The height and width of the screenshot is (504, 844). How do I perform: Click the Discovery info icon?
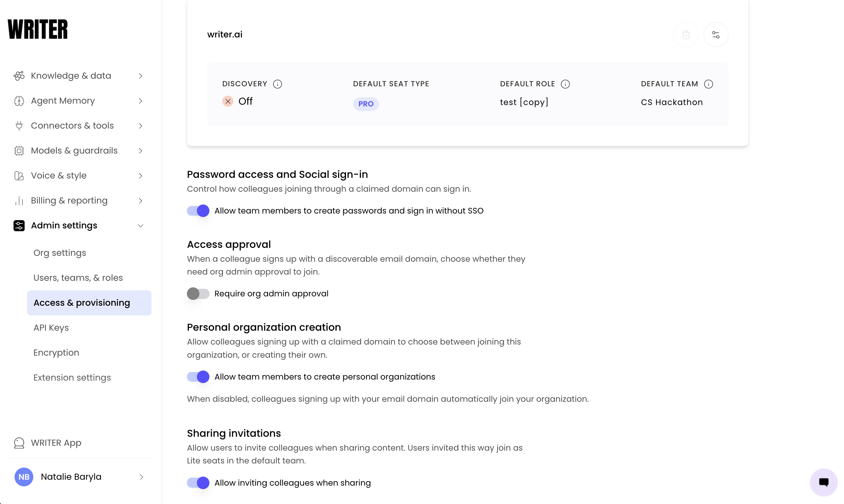tap(277, 84)
